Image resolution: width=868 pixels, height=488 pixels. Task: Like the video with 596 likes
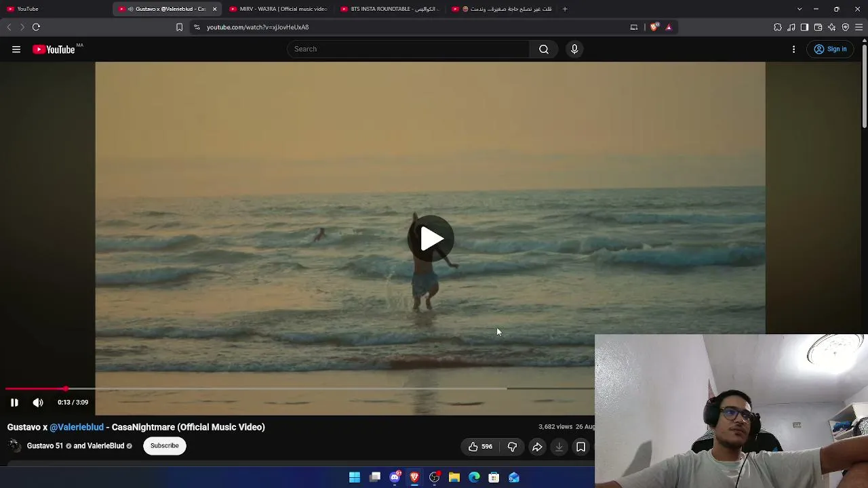click(x=480, y=447)
